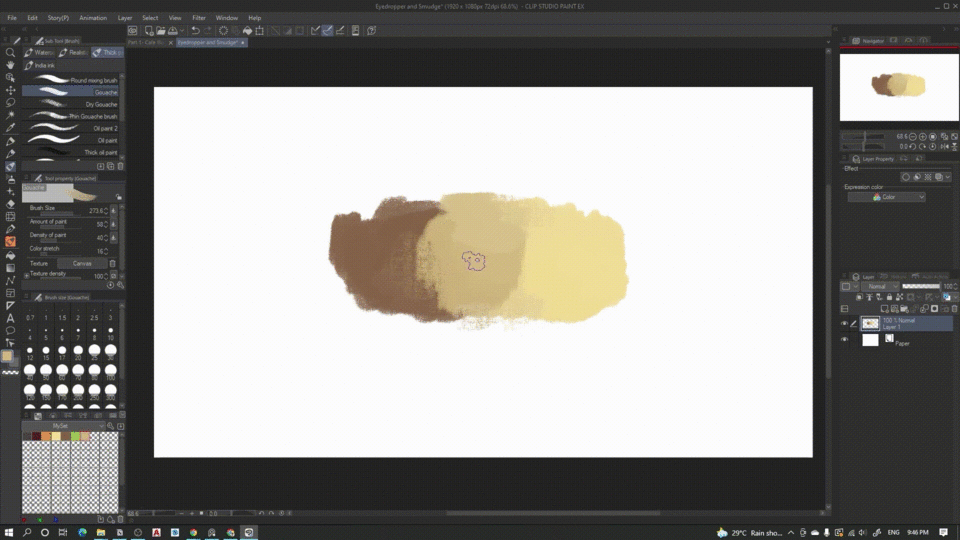The height and width of the screenshot is (540, 960).
Task: Select the Move layer tool
Action: 10,90
